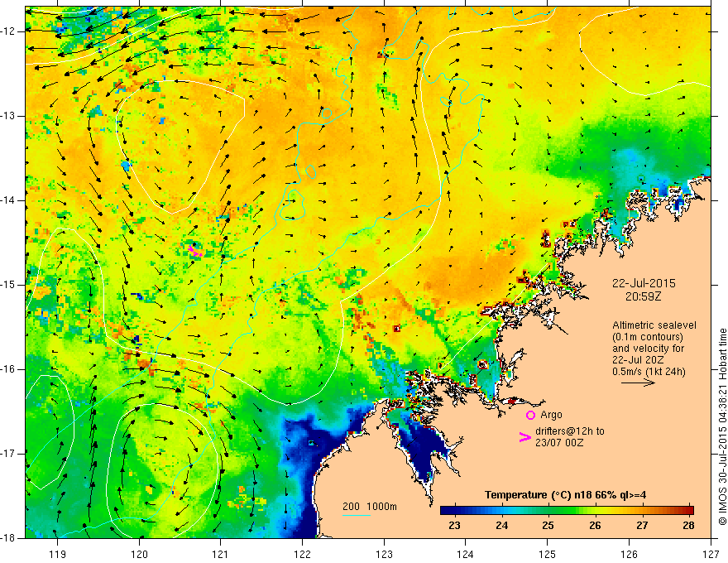This screenshot has height=563, width=728.
Task: Click the longitude axis label 127
Action: (x=711, y=554)
